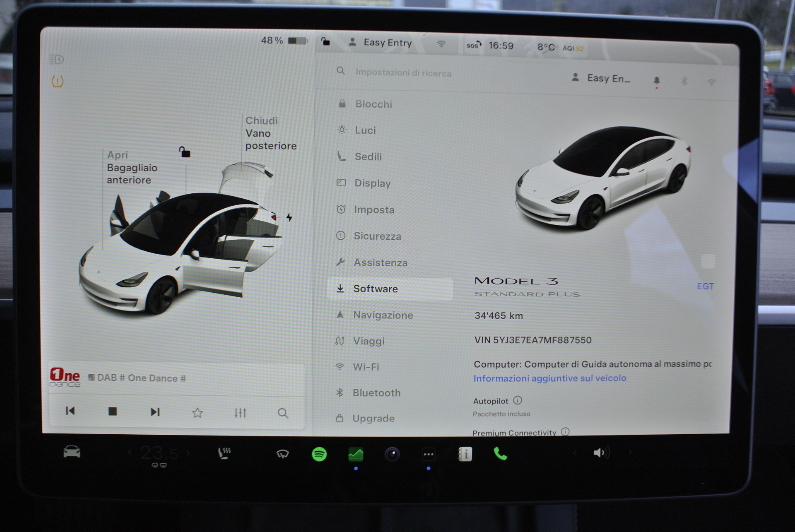Image resolution: width=795 pixels, height=532 pixels.
Task: Tap the VIN 5YJ3E7EA7MF887550 text
Action: 532,340
